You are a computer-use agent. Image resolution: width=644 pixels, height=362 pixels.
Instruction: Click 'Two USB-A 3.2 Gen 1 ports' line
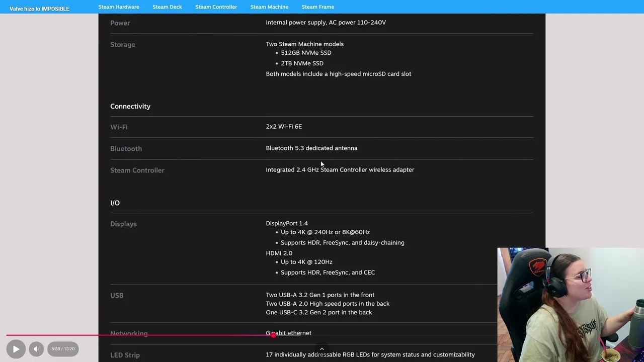coord(320,295)
